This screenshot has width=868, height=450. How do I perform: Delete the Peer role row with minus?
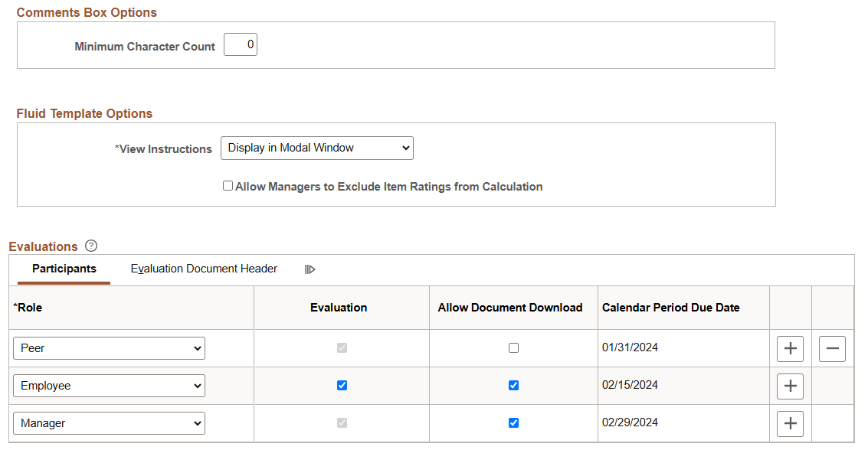832,348
